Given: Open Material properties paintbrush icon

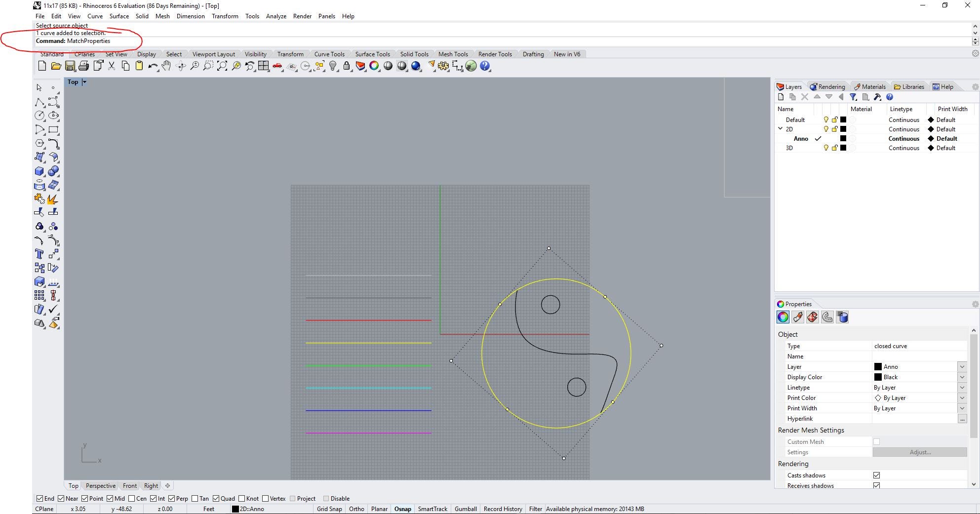Looking at the screenshot, I should pos(798,317).
